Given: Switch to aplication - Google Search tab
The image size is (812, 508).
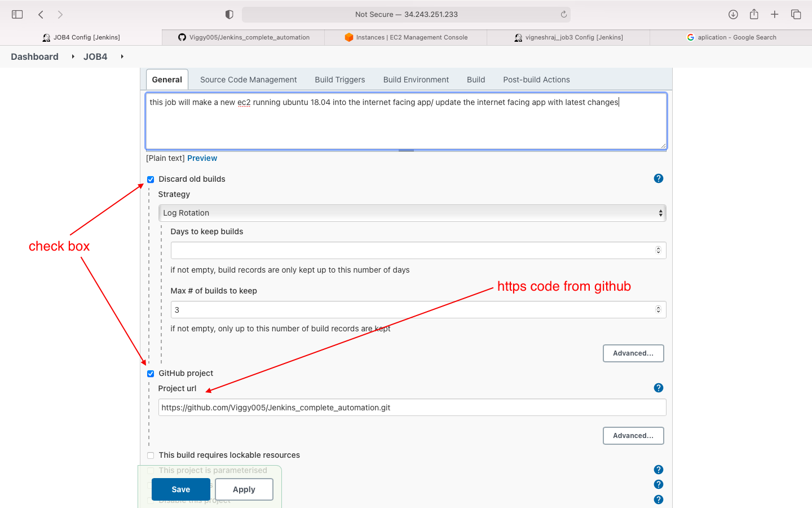Looking at the screenshot, I should click(731, 37).
